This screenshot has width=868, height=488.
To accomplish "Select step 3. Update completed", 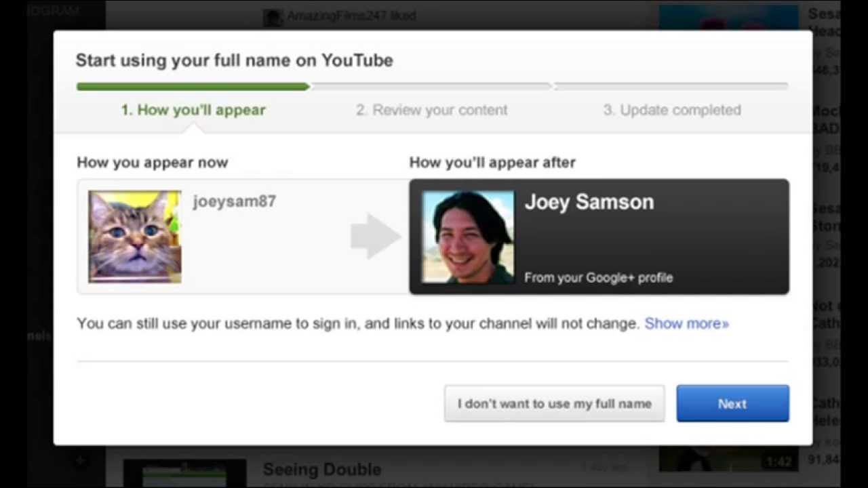I will pyautogui.click(x=672, y=110).
